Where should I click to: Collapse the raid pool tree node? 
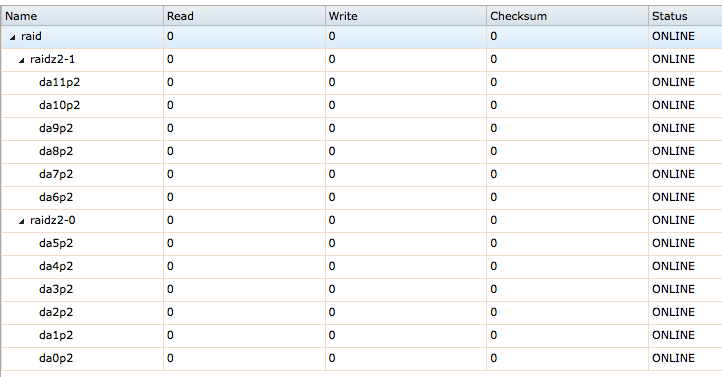tap(12, 37)
